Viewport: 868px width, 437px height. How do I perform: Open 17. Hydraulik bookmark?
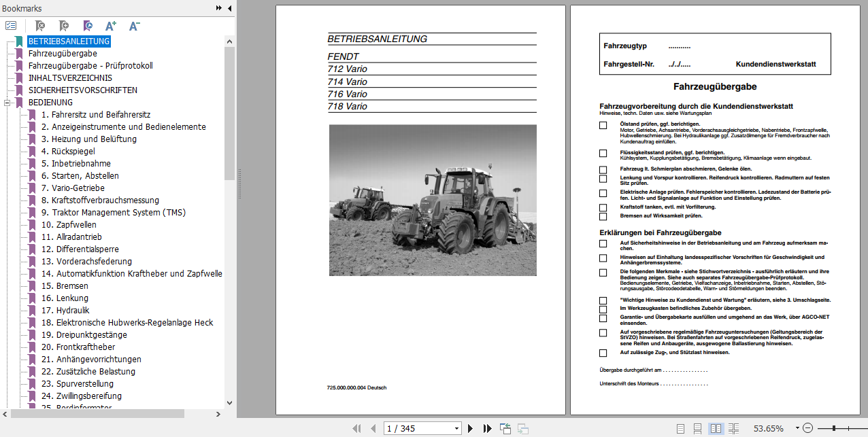coord(65,311)
